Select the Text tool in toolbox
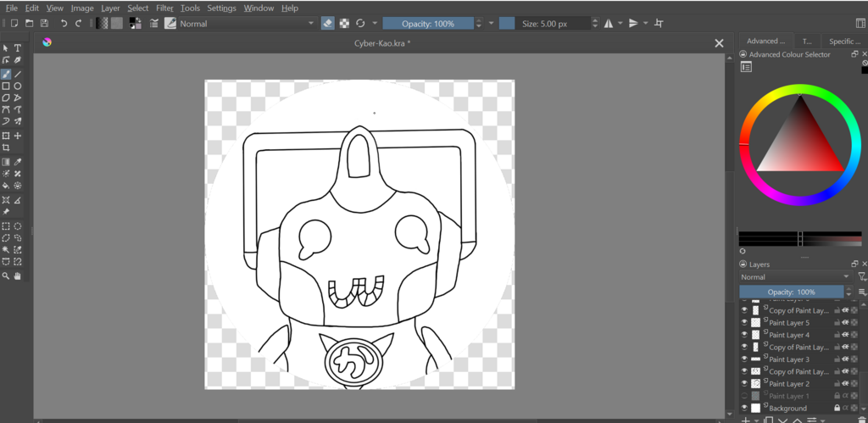Image resolution: width=868 pixels, height=423 pixels. coord(17,48)
